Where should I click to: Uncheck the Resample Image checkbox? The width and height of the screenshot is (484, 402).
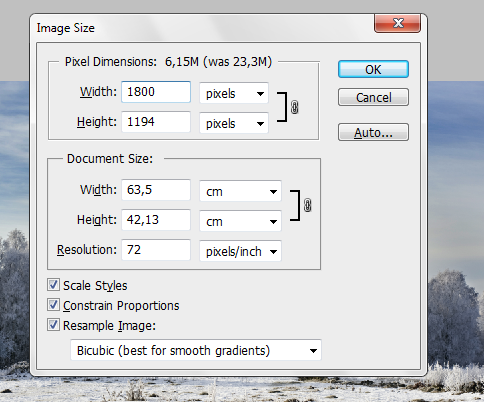click(53, 325)
